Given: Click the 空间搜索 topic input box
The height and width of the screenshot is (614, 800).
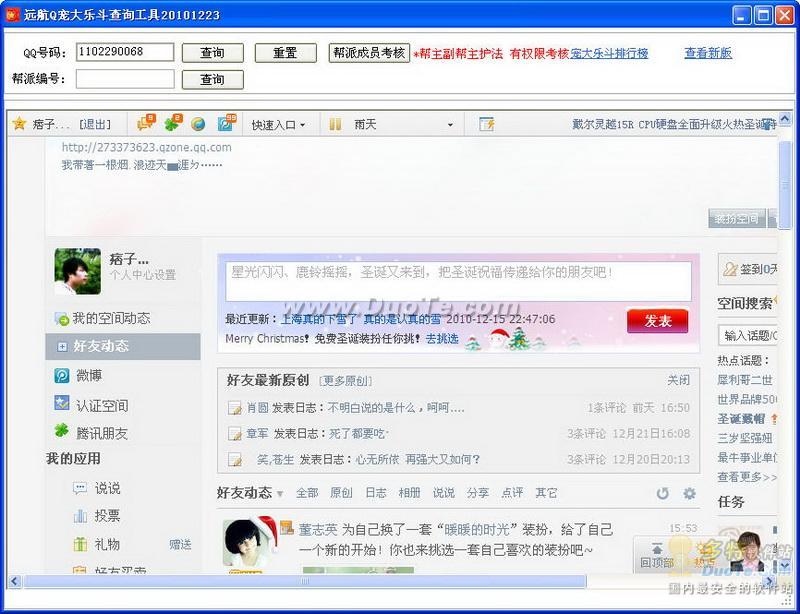Looking at the screenshot, I should coord(747,335).
